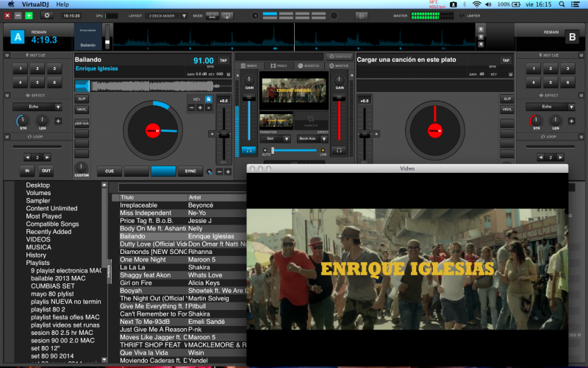This screenshot has width=588, height=368.
Task: Enable headphone cue for deck A
Action: click(x=248, y=151)
